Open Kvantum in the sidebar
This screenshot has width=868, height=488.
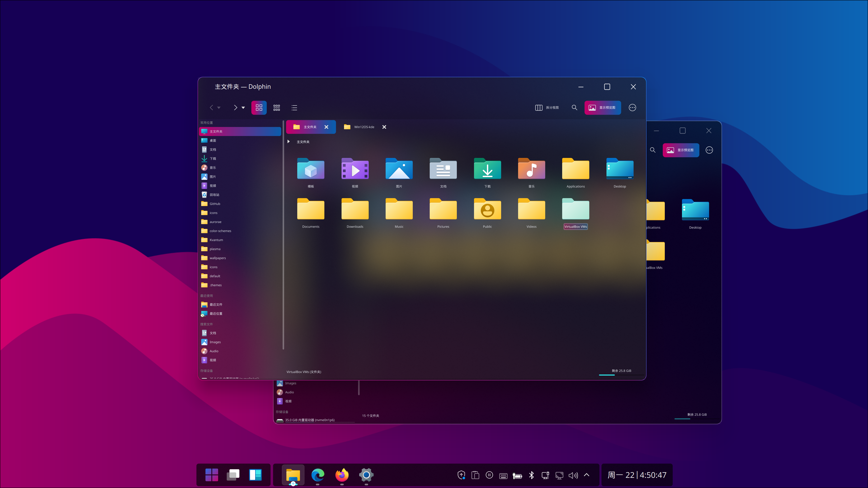pos(240,240)
